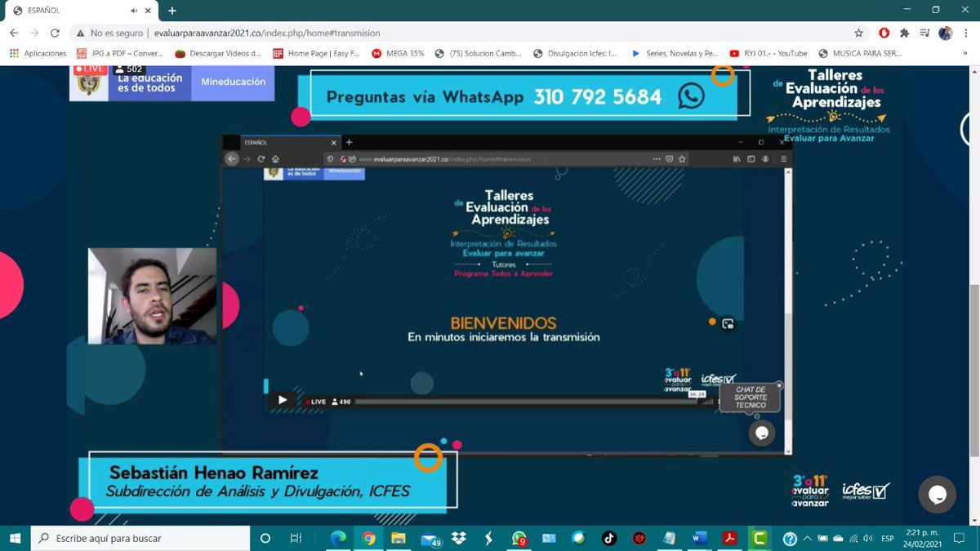
Task: Open the Chrome profile avatar
Action: (946, 33)
